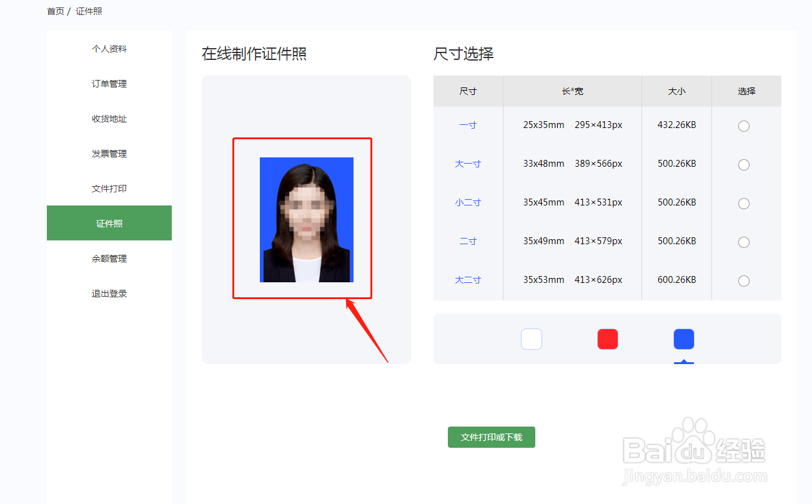812x504 pixels.
Task: Go to 收货地址 in the sidebar
Action: point(109,119)
